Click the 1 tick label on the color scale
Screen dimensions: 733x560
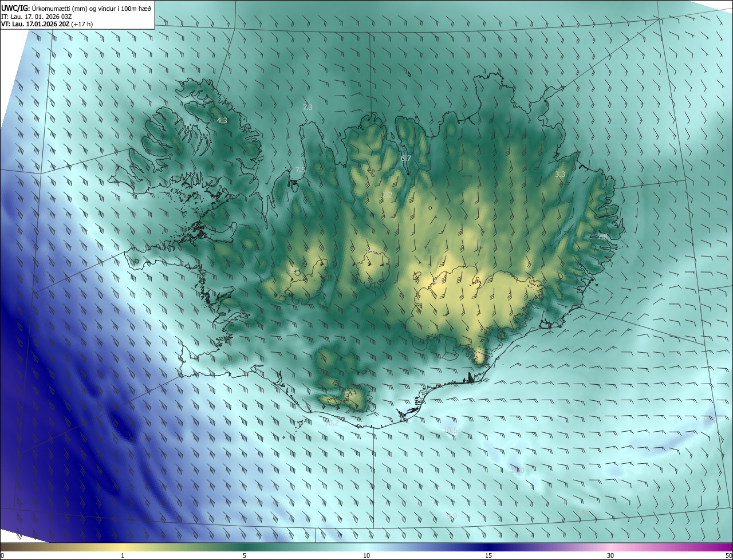pos(123,555)
